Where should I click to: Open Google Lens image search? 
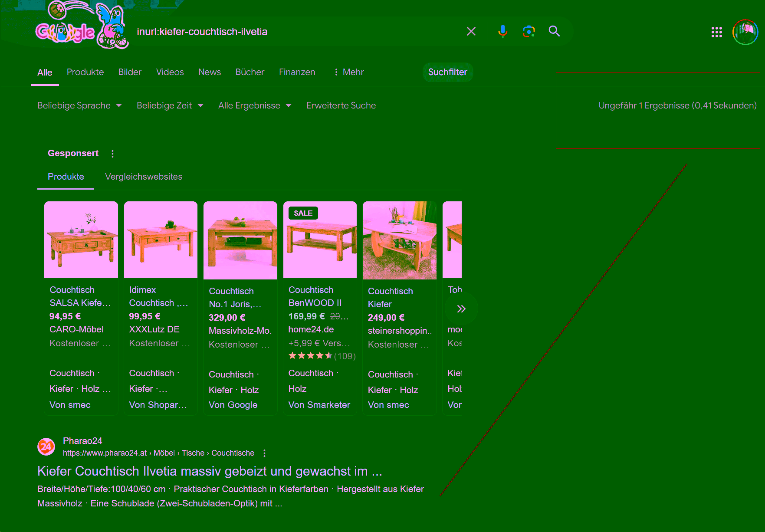(x=529, y=31)
